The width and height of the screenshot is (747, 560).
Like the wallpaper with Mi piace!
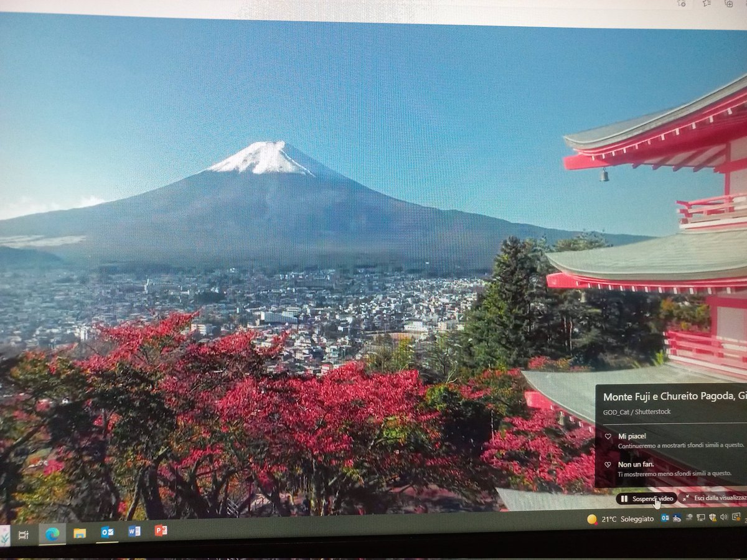[x=632, y=436]
